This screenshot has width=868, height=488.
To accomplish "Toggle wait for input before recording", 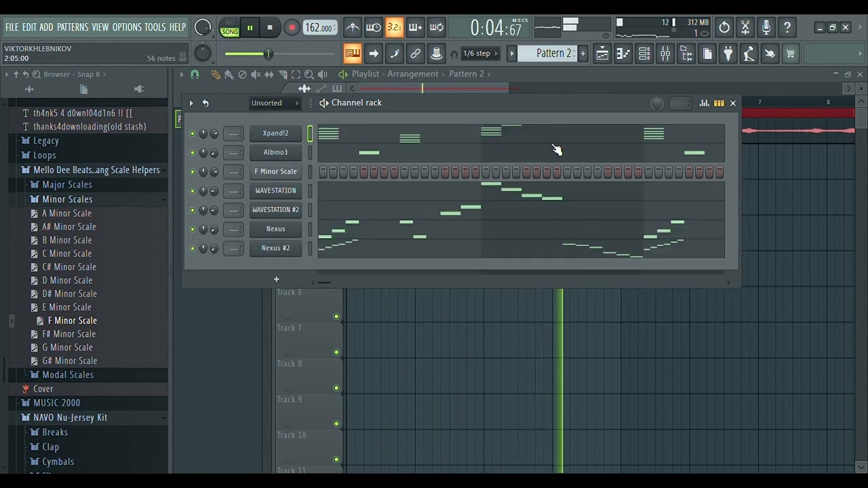I will tap(374, 28).
